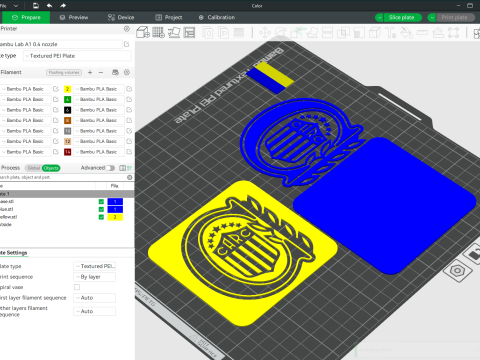The height and width of the screenshot is (360, 480).
Task: Select the Measure ruler tool
Action: pos(422,33)
